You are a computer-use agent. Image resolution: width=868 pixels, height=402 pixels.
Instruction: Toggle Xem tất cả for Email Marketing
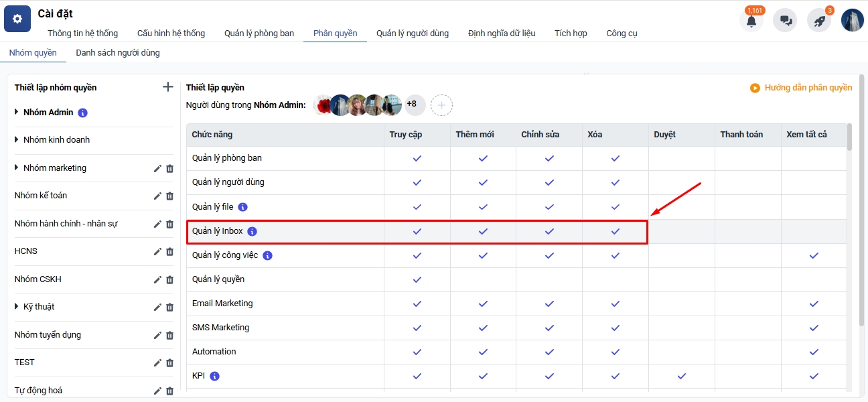point(814,304)
